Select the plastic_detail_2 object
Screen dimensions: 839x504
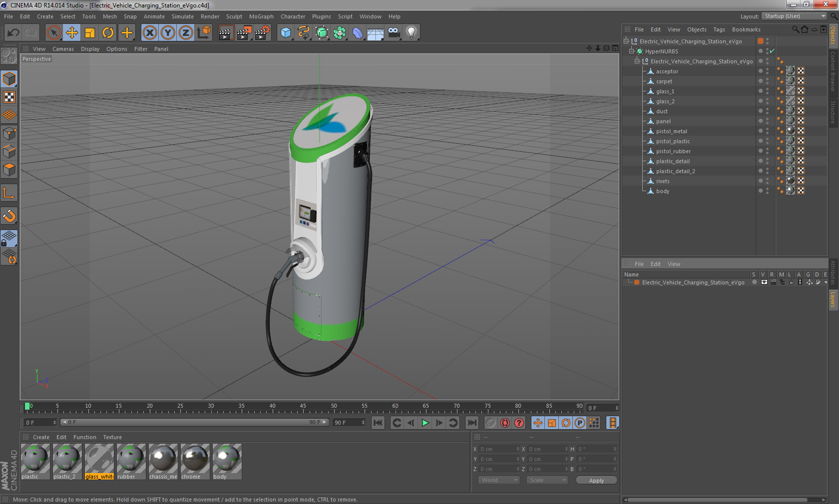tap(675, 171)
